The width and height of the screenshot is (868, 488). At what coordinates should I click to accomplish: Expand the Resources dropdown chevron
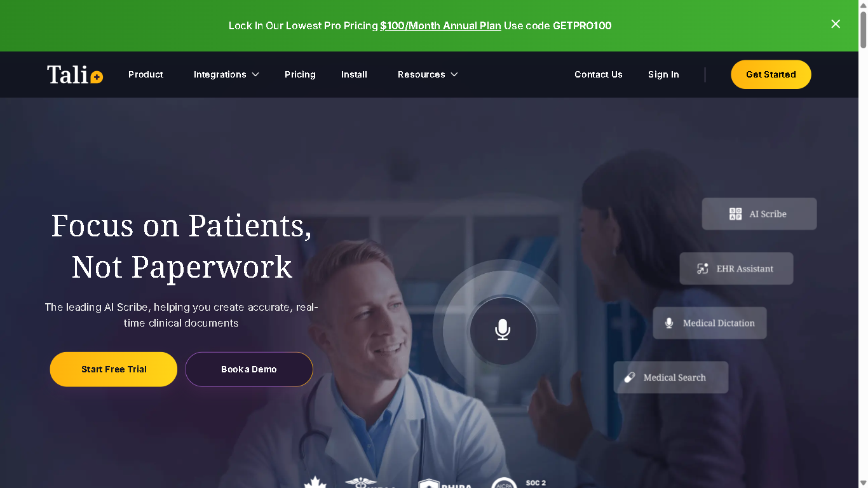point(454,74)
